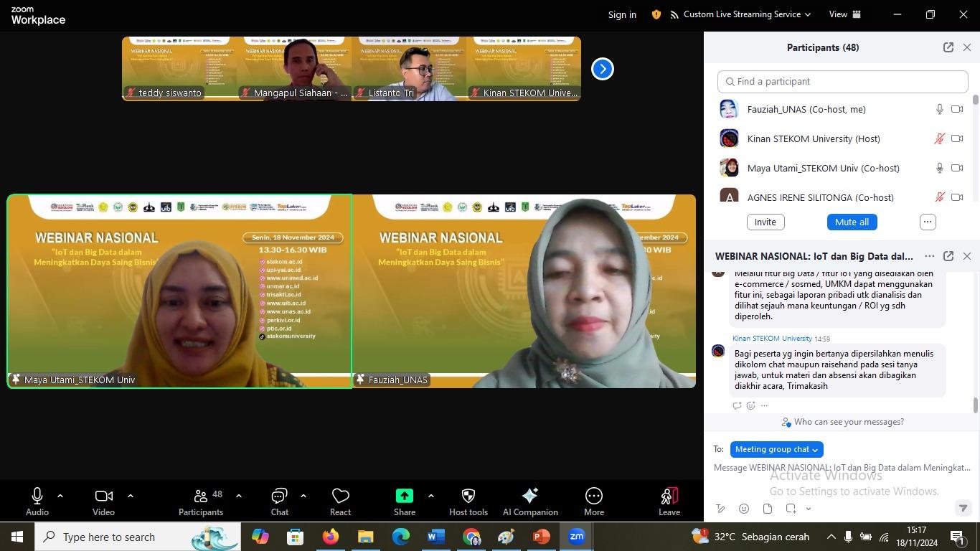Toggle microphone for Fauziah_UNAS in list
Screen dimensions: 980x551
coord(939,109)
